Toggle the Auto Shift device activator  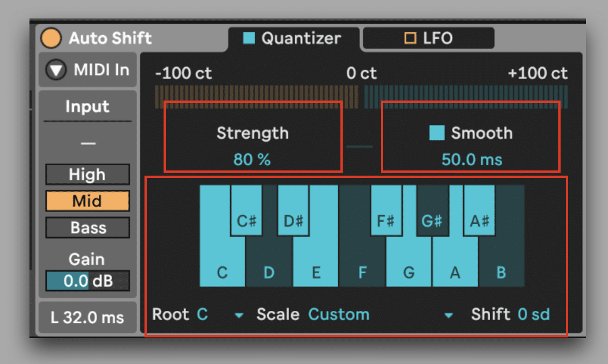[x=51, y=39]
